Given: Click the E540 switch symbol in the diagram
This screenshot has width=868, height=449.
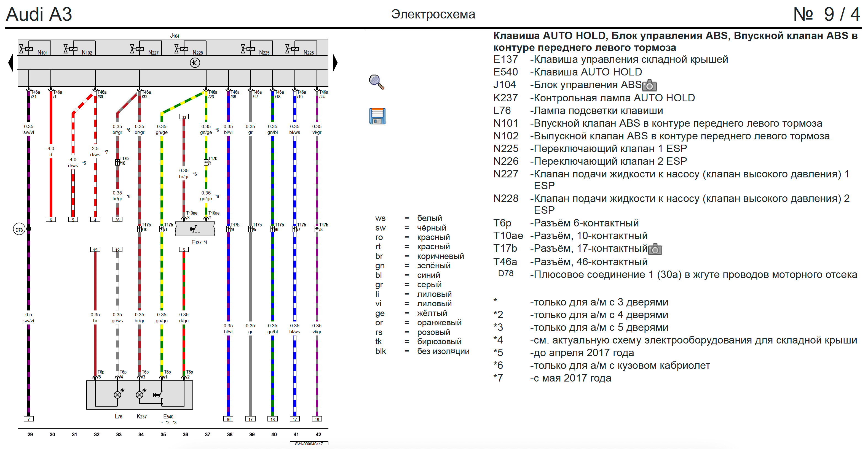Looking at the screenshot, I should [158, 394].
